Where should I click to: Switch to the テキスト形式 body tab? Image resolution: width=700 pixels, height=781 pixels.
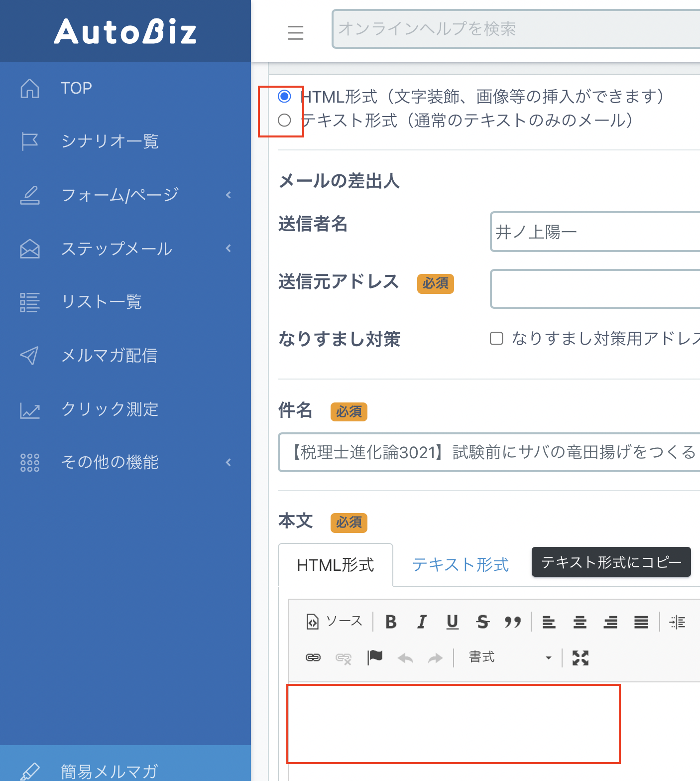click(x=461, y=565)
